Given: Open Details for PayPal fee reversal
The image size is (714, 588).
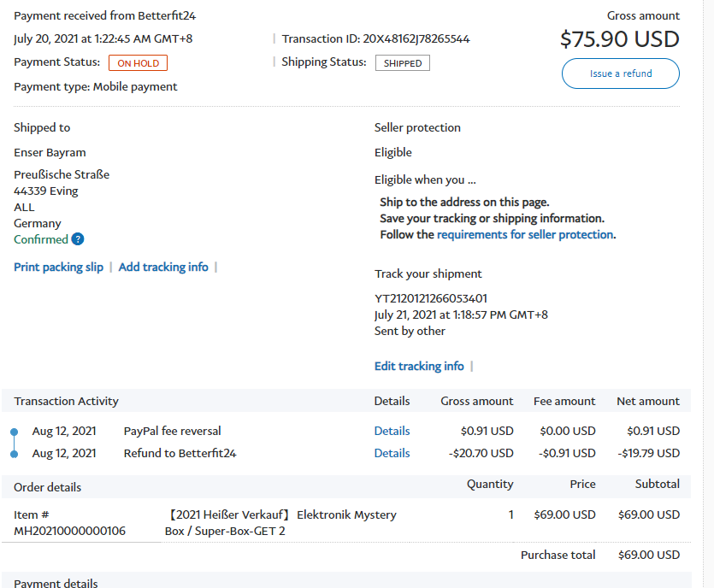Looking at the screenshot, I should pos(392,432).
